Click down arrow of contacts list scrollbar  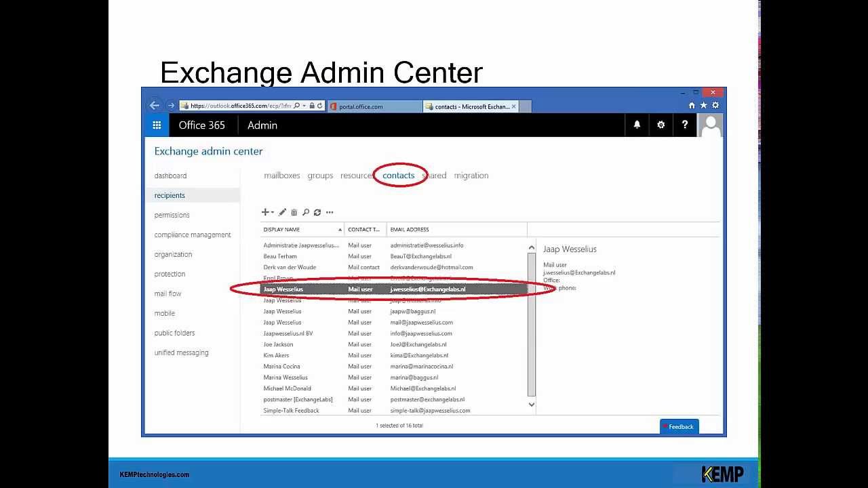(532, 405)
